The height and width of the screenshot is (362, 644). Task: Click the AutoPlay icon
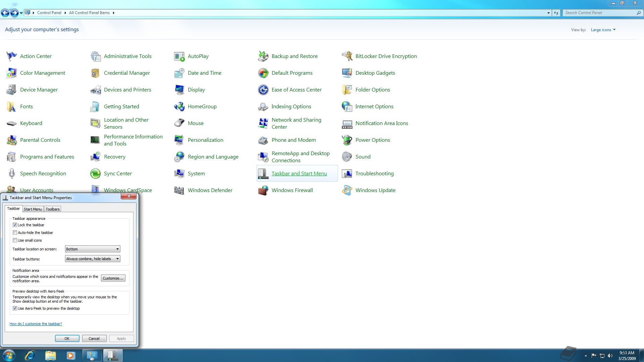pos(179,56)
